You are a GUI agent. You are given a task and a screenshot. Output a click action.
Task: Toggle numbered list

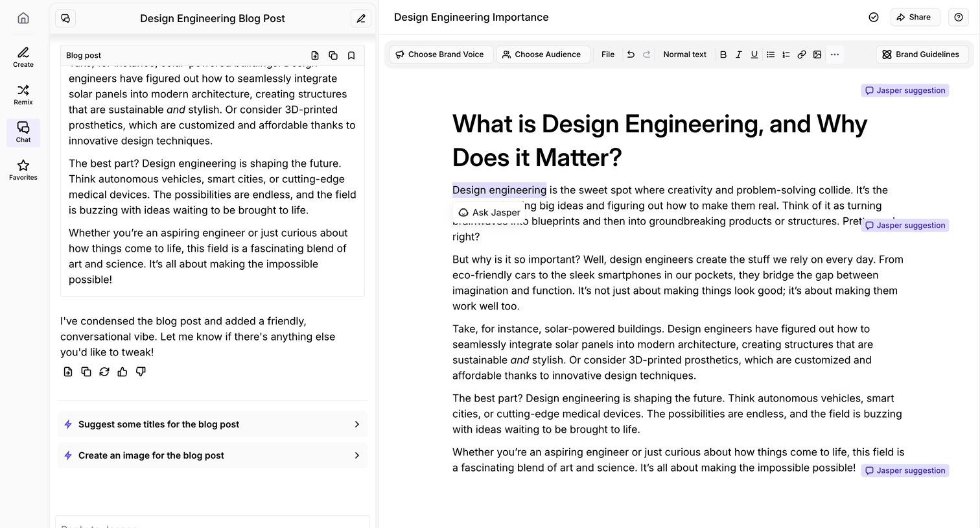click(786, 54)
